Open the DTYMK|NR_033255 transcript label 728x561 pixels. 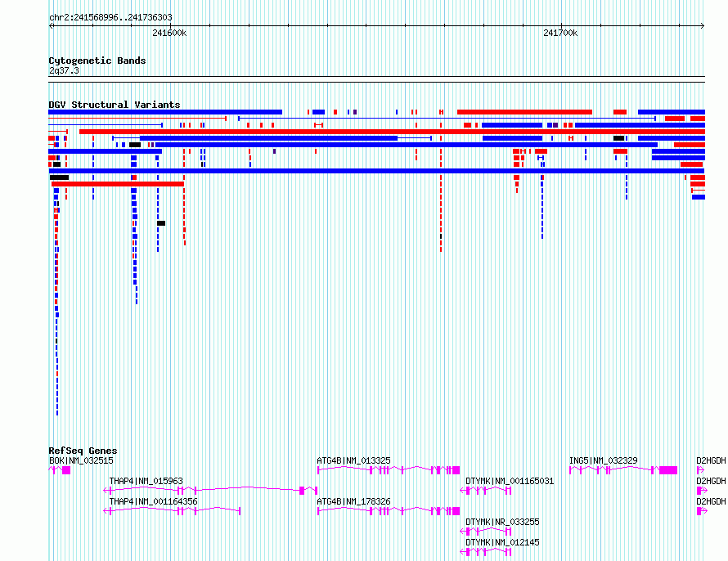(x=502, y=522)
